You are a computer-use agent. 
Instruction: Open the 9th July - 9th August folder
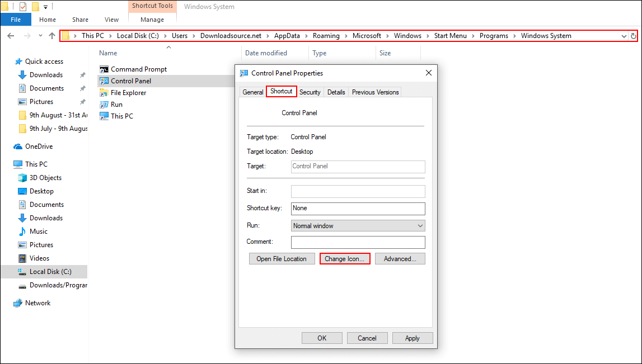[x=53, y=129]
